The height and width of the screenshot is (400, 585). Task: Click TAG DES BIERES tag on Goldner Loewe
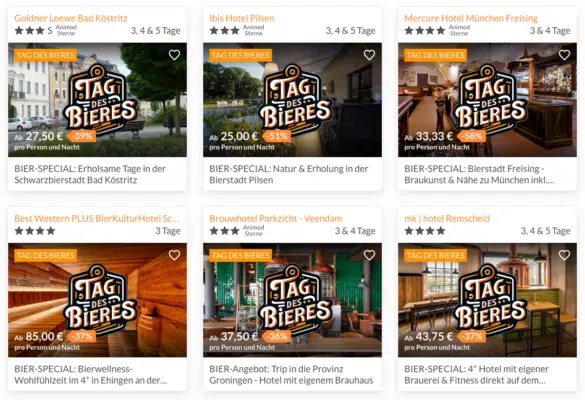[x=46, y=55]
